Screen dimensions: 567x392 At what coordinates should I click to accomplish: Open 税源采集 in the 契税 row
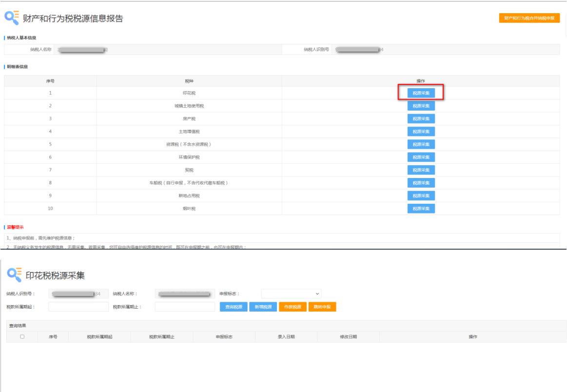(x=421, y=170)
